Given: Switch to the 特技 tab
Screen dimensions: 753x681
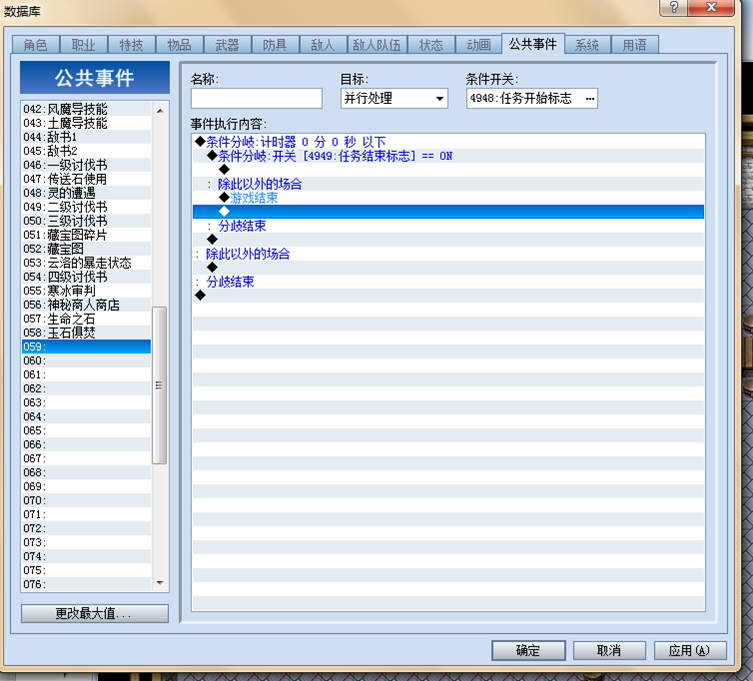Looking at the screenshot, I should [131, 45].
